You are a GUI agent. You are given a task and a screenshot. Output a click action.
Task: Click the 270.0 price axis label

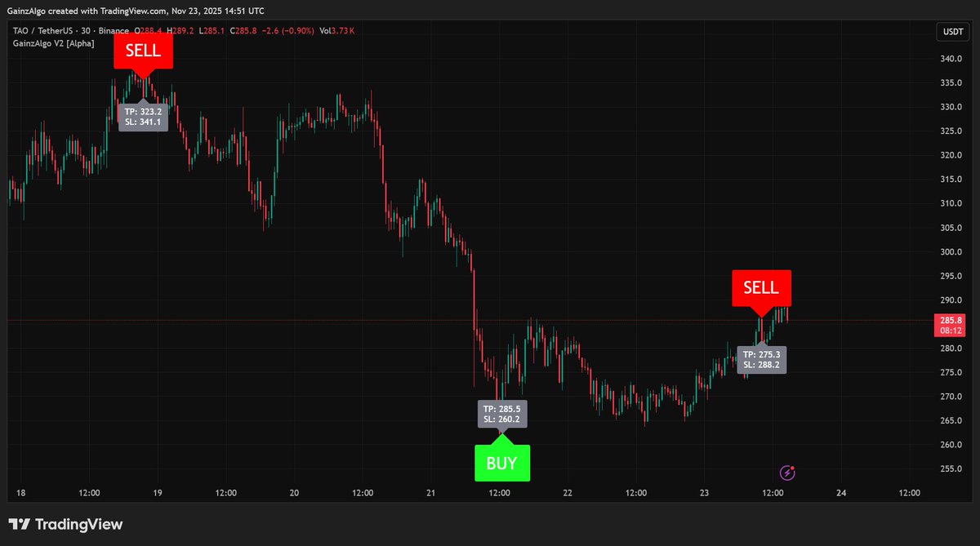952,397
